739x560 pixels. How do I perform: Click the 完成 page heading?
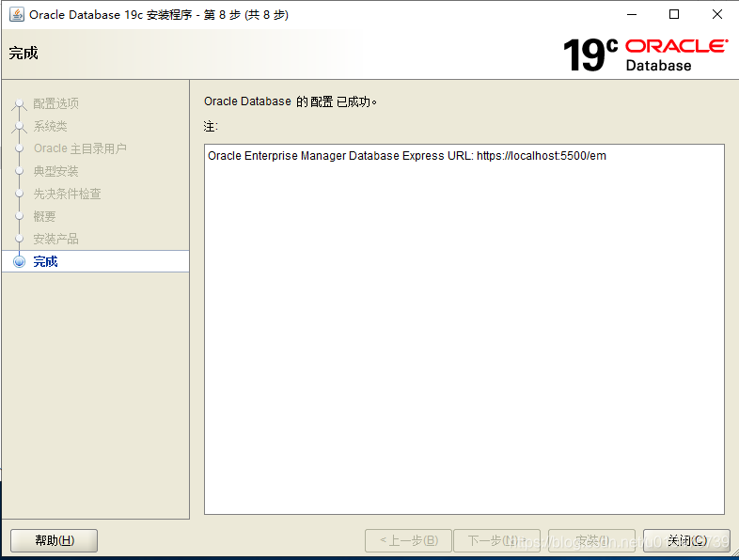point(24,53)
